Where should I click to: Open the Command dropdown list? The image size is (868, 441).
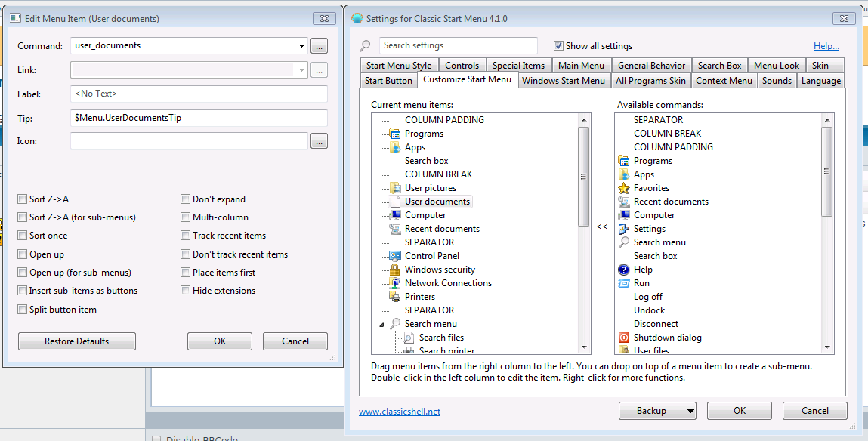pyautogui.click(x=302, y=46)
